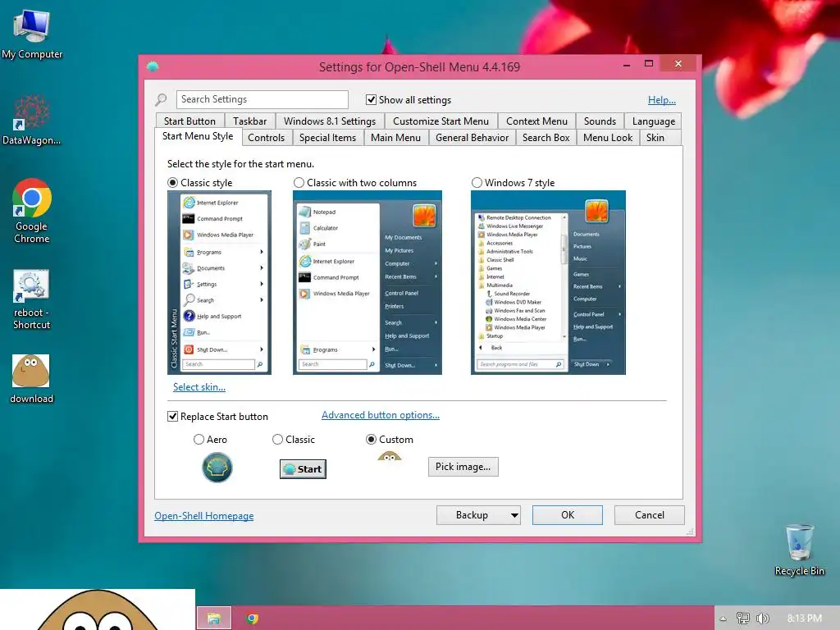The image size is (840, 630).
Task: Open Advanced button options... link
Action: coord(381,414)
